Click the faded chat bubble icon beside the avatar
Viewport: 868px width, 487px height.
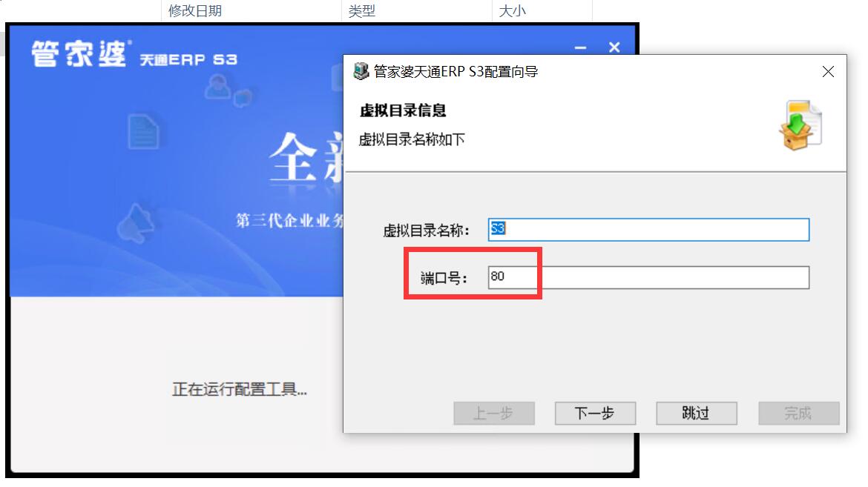pyautogui.click(x=243, y=98)
